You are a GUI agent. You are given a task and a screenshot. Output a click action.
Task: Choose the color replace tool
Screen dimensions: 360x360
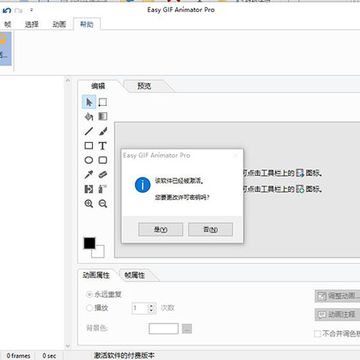(89, 189)
